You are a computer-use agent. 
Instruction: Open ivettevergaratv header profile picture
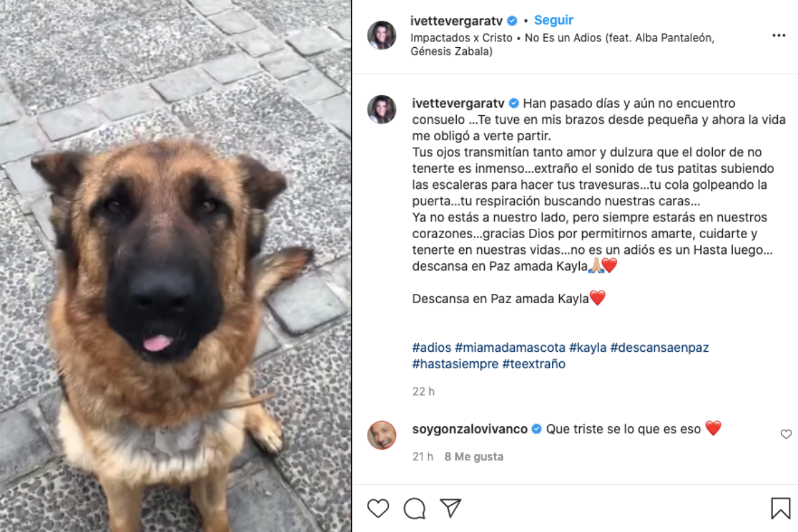coord(382,35)
